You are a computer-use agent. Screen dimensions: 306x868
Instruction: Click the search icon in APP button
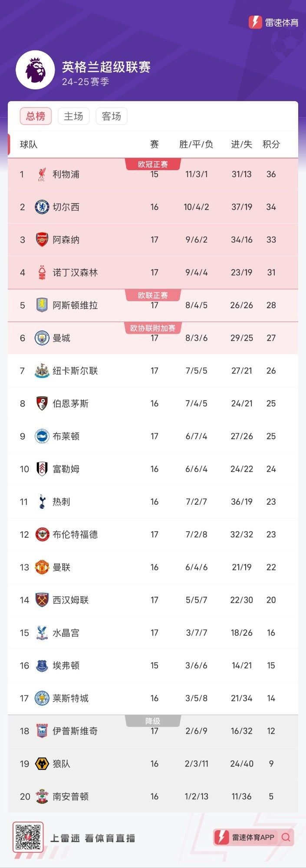click(286, 837)
